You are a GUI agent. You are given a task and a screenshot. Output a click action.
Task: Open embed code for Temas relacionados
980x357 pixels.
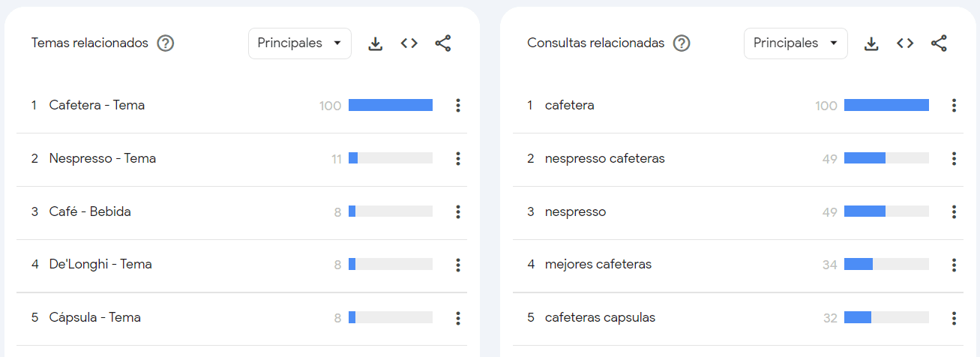pyautogui.click(x=409, y=43)
